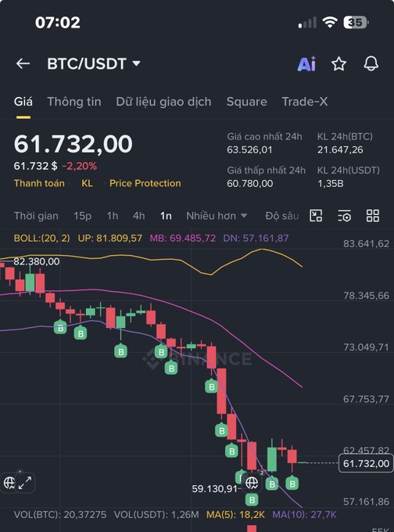Open the drawing tools icon

tap(316, 215)
